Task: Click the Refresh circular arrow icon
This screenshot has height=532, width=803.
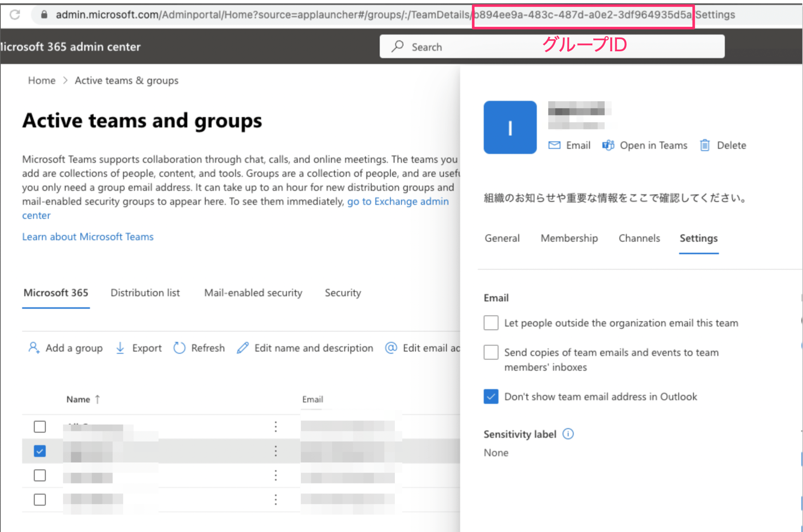Action: (179, 348)
